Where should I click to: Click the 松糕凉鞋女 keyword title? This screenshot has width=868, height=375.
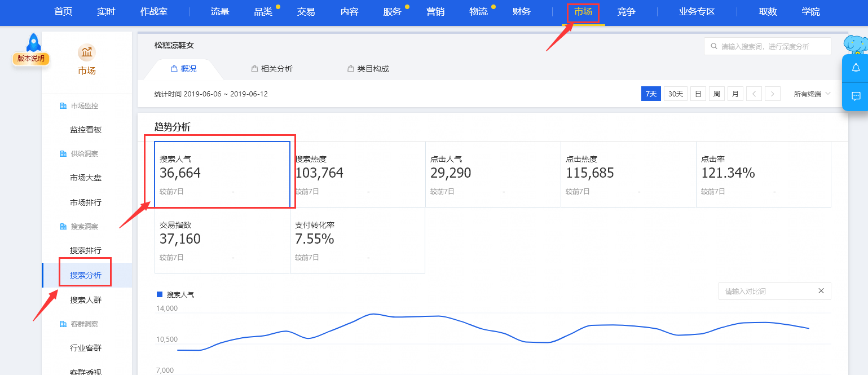tap(174, 45)
